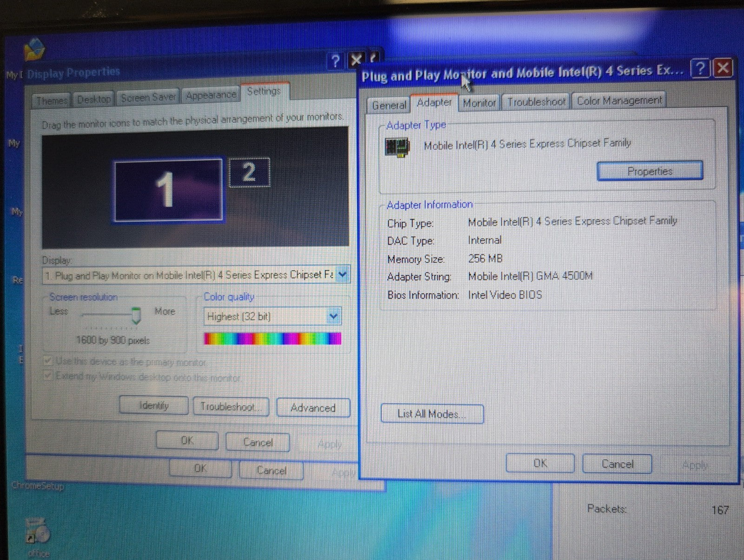Toggle 'Extend my Windows desktop onto this monitor'

pyautogui.click(x=47, y=375)
